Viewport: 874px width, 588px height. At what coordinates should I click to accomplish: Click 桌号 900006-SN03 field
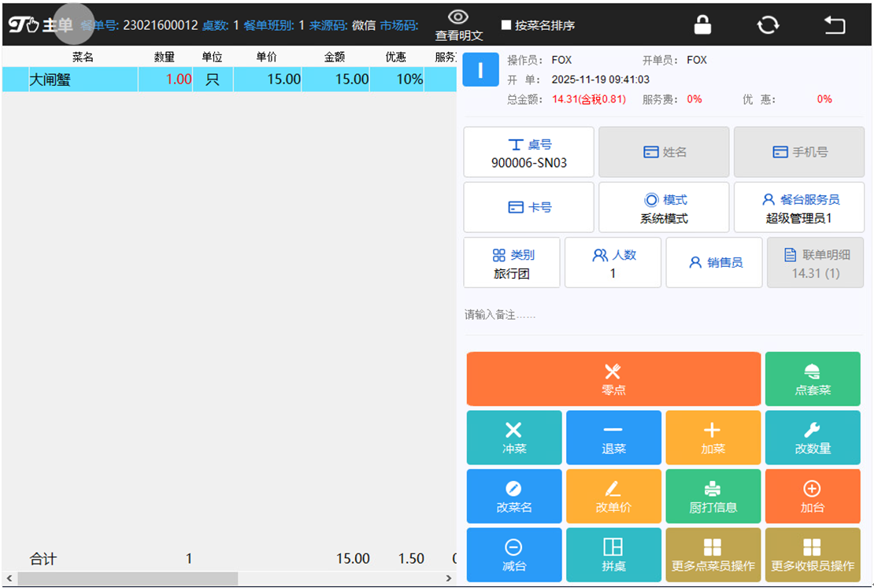pyautogui.click(x=528, y=153)
